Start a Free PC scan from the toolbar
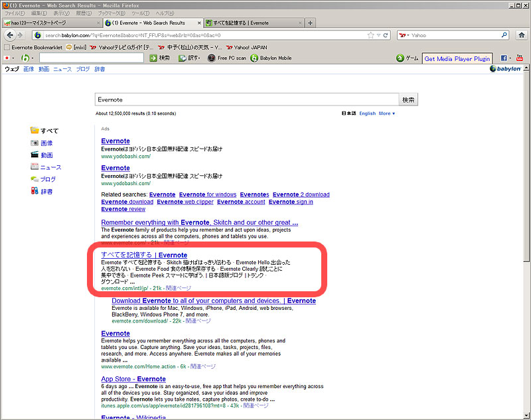The width and height of the screenshot is (531, 420). click(211, 58)
